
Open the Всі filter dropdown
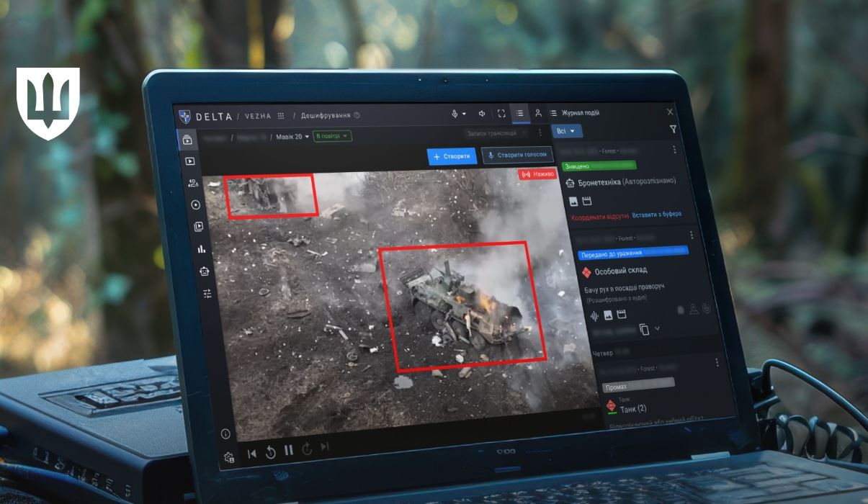566,131
